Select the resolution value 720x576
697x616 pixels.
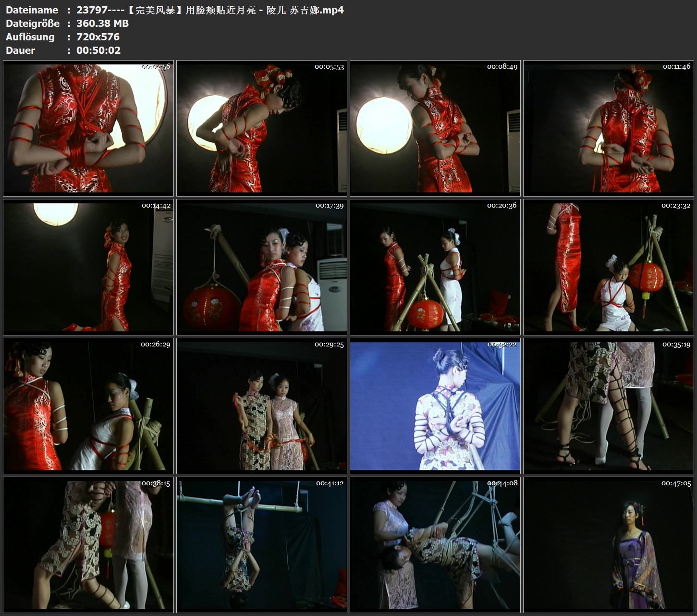pyautogui.click(x=98, y=37)
